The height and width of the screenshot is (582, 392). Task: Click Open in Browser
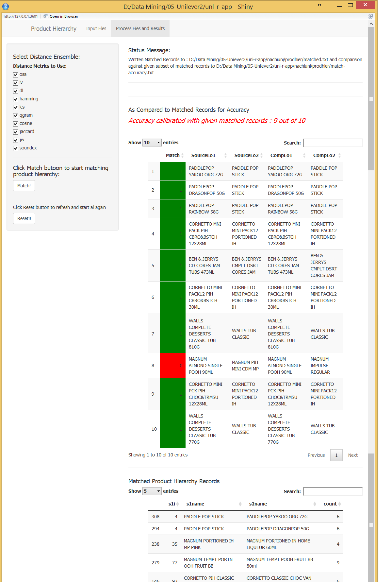pos(64,16)
